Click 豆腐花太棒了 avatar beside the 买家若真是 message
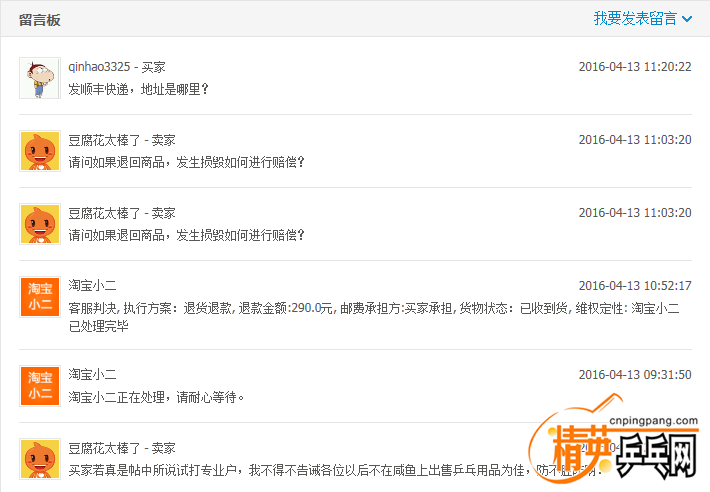This screenshot has width=710, height=492. [40, 459]
